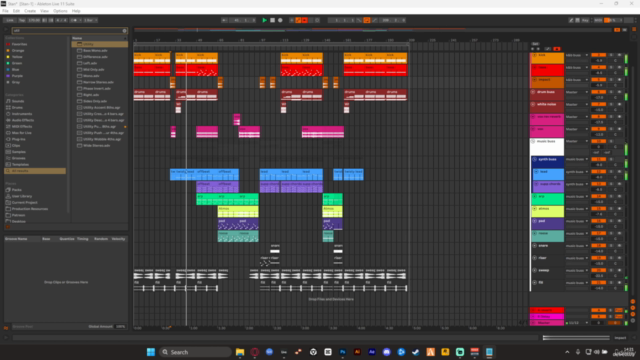
Task: Click the Stop transport button
Action: coord(272,20)
